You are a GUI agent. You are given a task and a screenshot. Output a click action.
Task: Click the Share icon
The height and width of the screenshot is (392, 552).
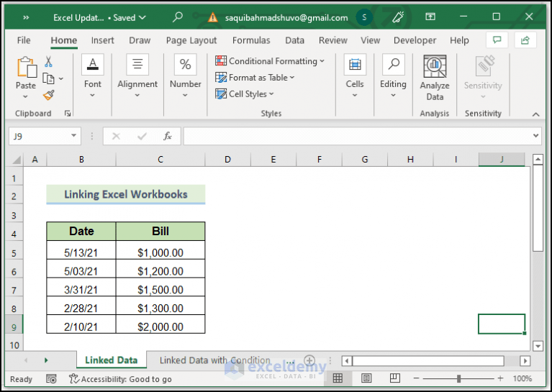coord(525,40)
